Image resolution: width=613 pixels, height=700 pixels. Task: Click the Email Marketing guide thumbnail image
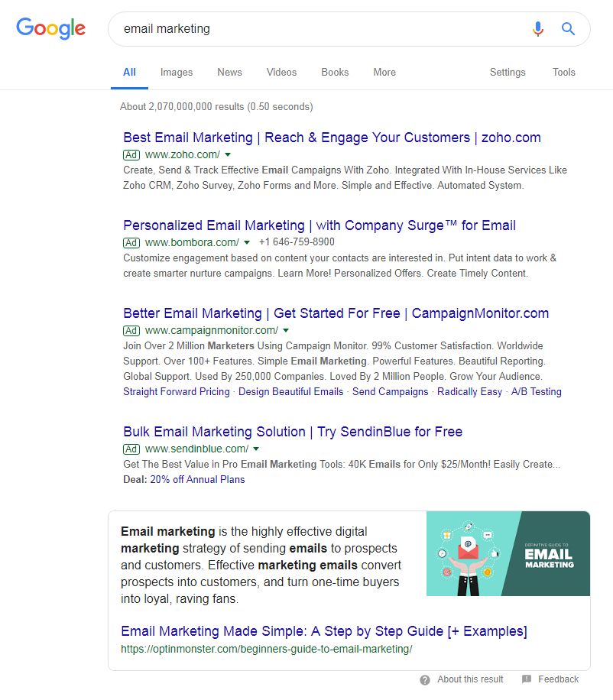(508, 554)
